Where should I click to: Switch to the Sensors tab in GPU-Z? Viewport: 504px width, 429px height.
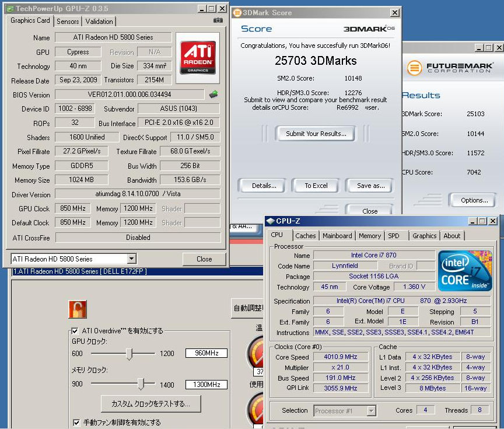point(68,22)
